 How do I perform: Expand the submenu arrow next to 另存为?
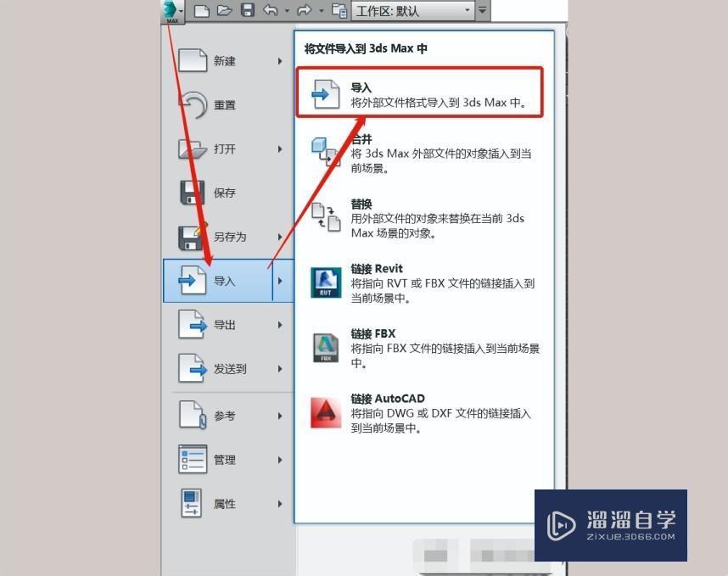click(280, 237)
